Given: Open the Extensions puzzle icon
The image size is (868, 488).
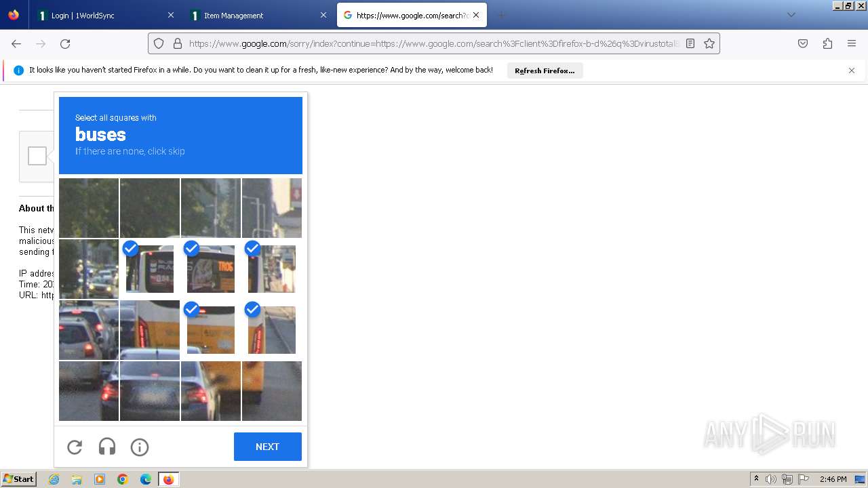Looking at the screenshot, I should click(x=827, y=43).
